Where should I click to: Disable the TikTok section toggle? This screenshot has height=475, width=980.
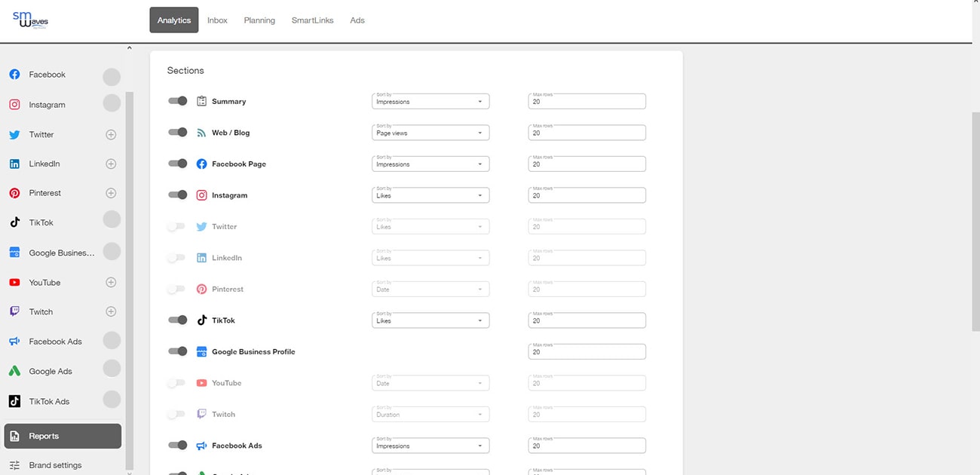(x=178, y=320)
